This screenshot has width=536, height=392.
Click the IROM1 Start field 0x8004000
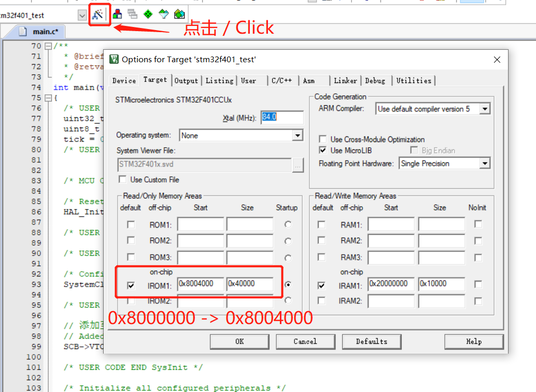click(x=201, y=284)
